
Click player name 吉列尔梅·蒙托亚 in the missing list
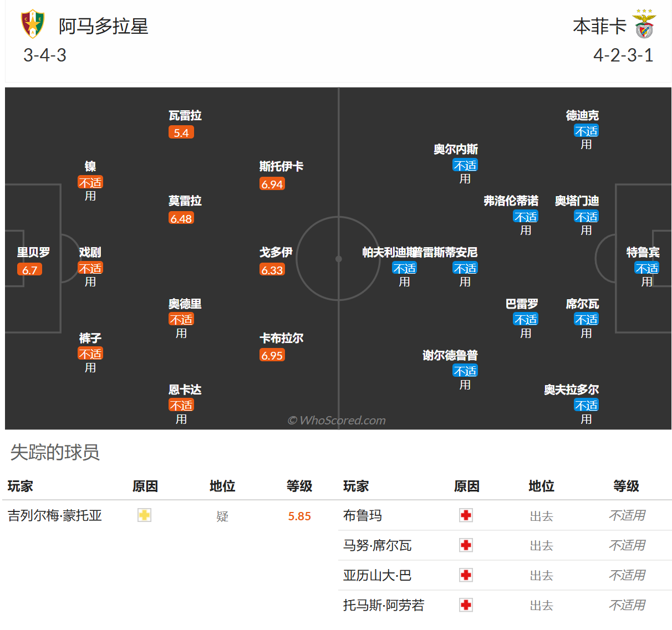(x=55, y=516)
